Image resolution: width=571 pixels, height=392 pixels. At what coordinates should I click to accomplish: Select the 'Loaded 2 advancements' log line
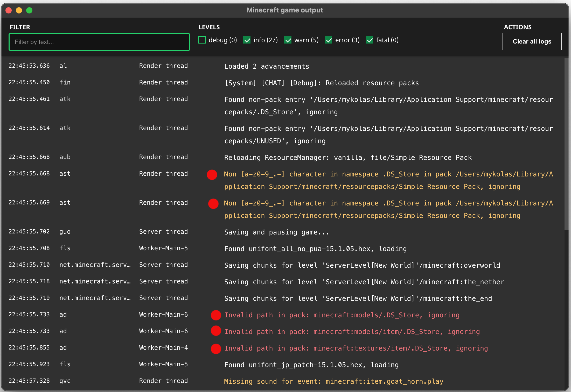click(267, 66)
